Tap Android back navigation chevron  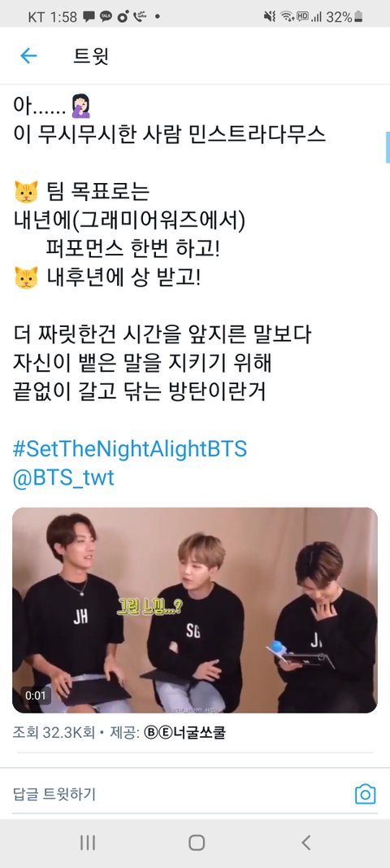(306, 843)
